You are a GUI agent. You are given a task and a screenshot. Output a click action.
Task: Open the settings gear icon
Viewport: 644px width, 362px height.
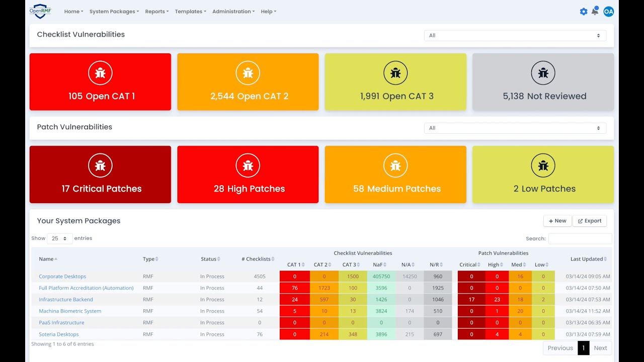tap(584, 12)
